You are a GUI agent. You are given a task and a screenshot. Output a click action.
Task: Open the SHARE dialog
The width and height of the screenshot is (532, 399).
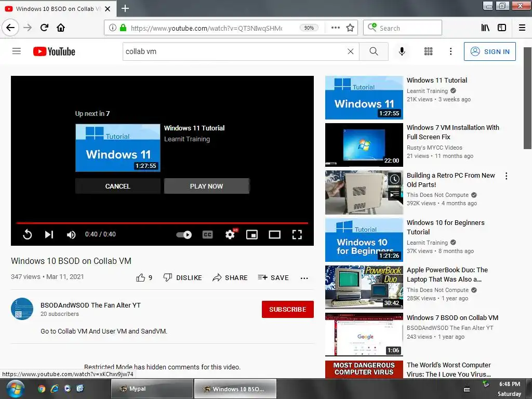coord(230,277)
